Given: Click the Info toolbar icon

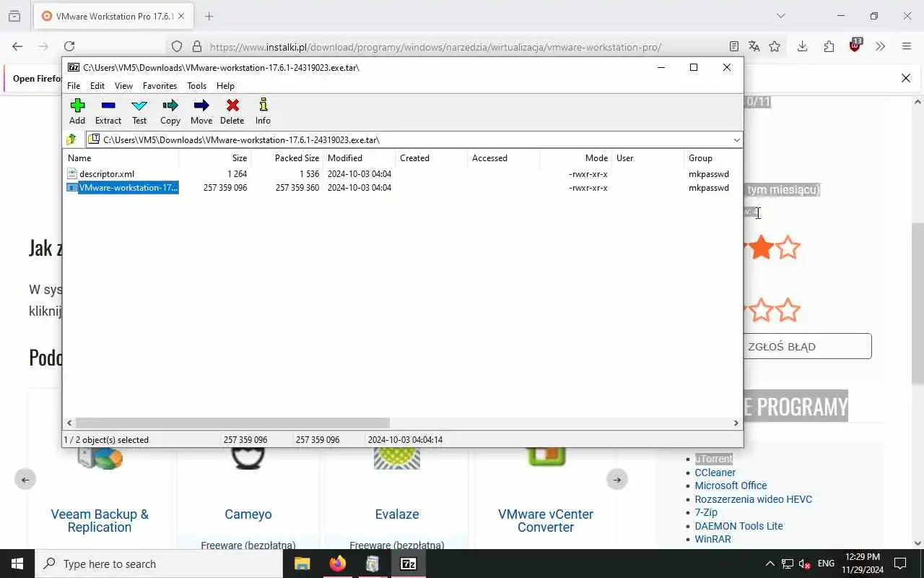Looking at the screenshot, I should coord(263,111).
